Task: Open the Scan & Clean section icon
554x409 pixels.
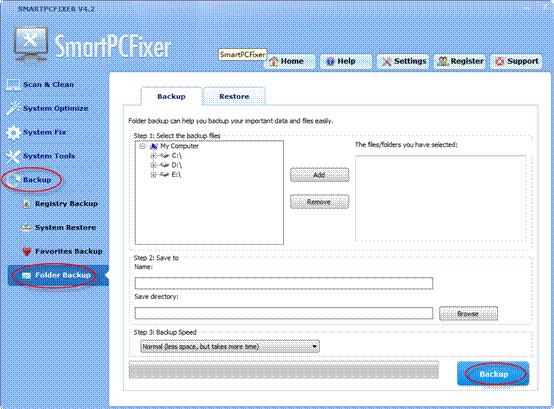Action: tap(13, 84)
